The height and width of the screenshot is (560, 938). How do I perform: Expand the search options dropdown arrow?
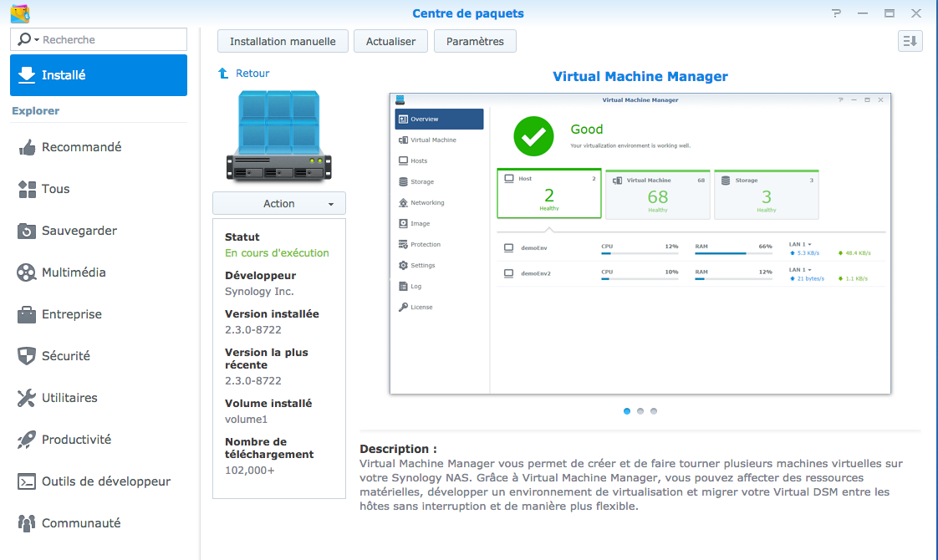[x=37, y=40]
